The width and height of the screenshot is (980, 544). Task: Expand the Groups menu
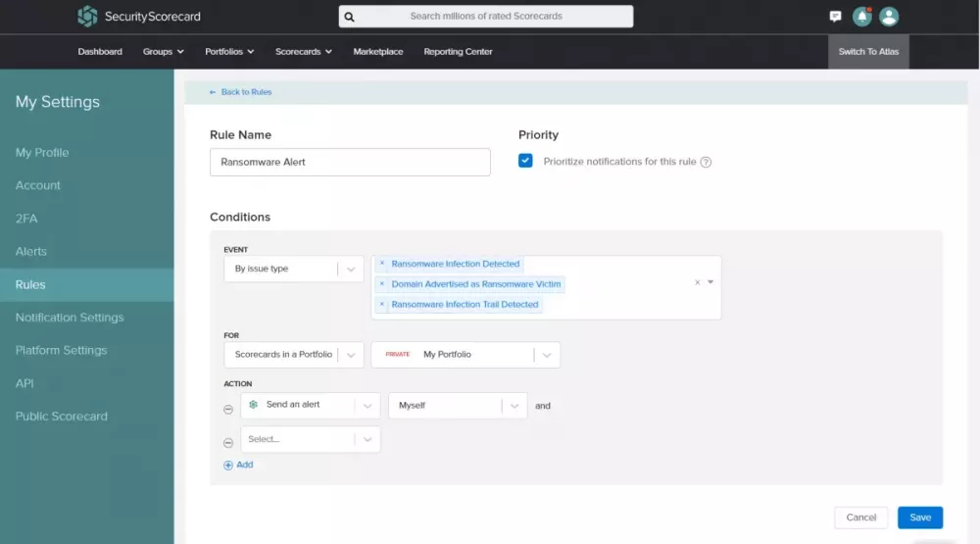pyautogui.click(x=163, y=52)
